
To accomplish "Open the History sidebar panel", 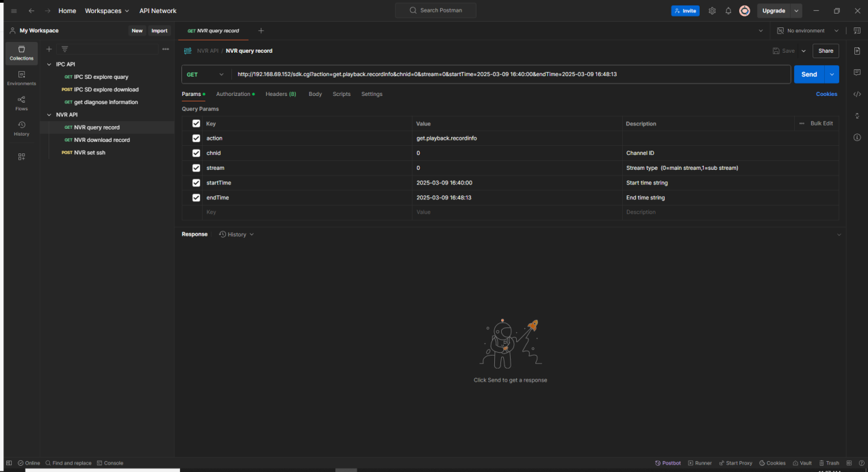I will click(x=21, y=128).
